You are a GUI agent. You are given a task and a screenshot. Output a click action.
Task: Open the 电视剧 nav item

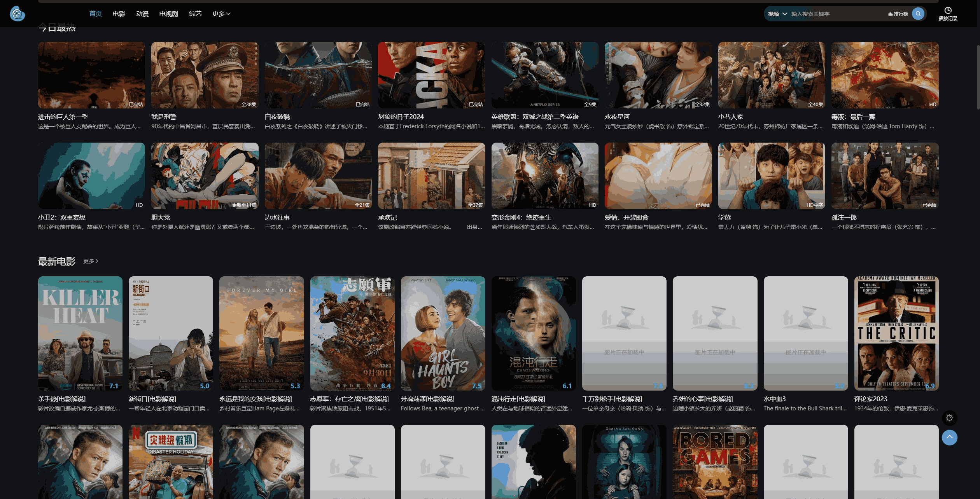tap(168, 14)
